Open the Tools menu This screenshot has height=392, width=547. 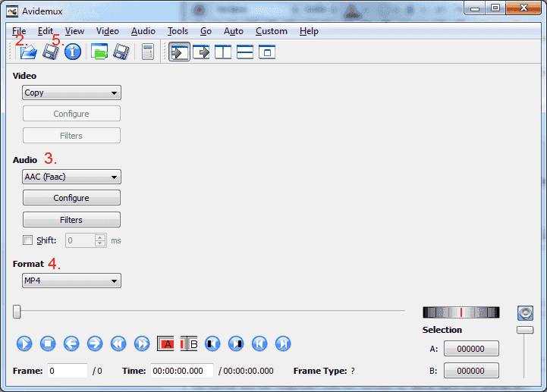(x=178, y=31)
